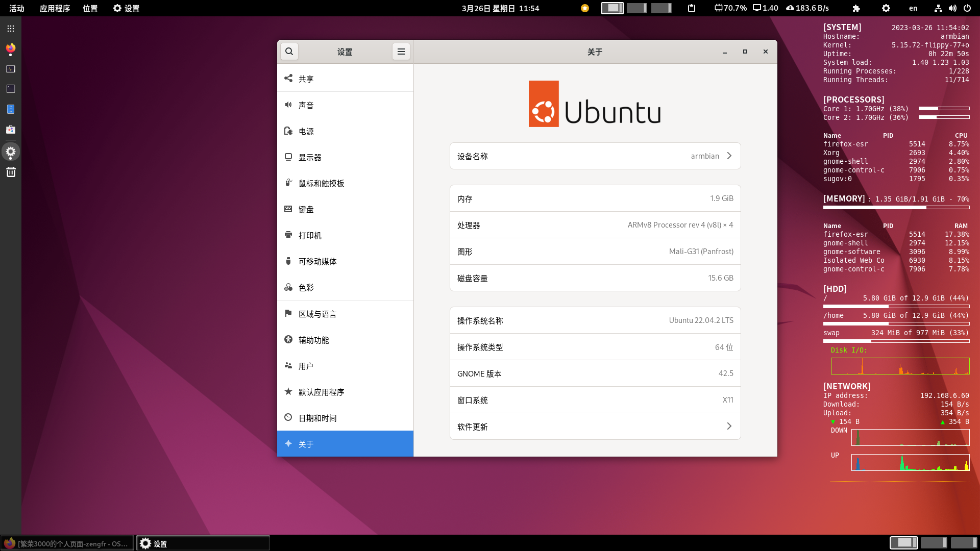Select first workspace in bottom panel
Viewport: 980px width, 551px height.
coord(904,543)
